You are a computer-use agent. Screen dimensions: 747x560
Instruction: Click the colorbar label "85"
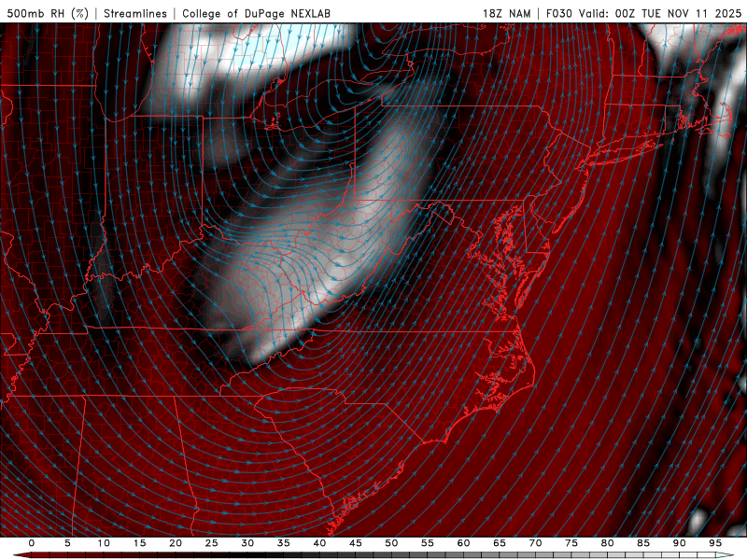click(643, 543)
